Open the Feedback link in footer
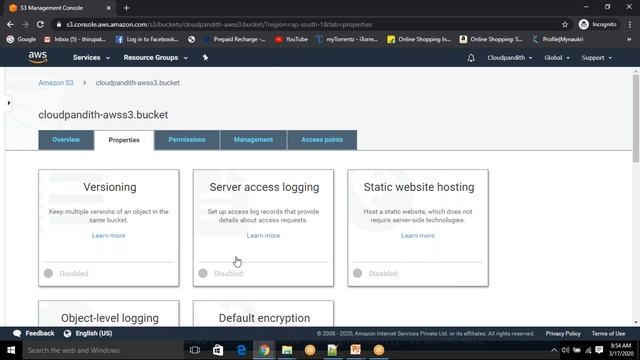 click(x=33, y=333)
